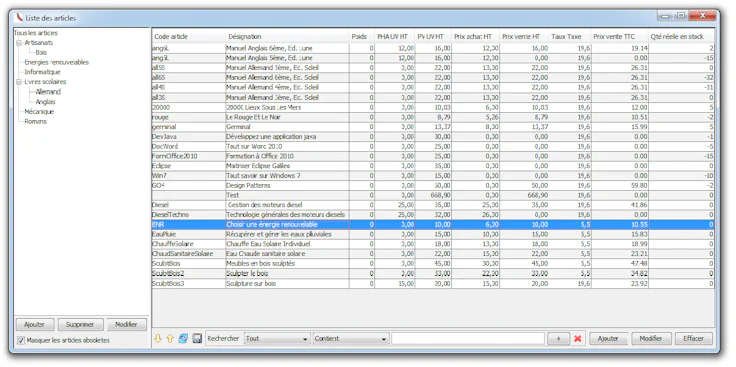Image resolution: width=736 pixels, height=367 pixels.
Task: Select row Design Patterns
Action: click(x=433, y=186)
